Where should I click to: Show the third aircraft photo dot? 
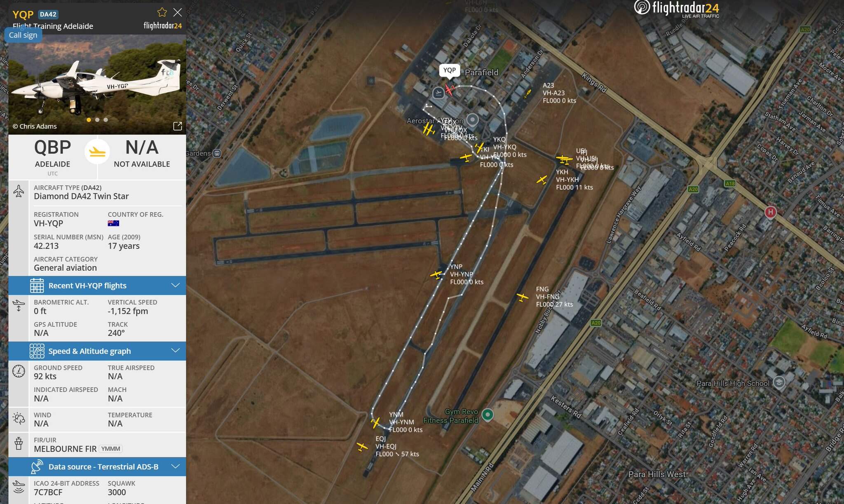[106, 120]
